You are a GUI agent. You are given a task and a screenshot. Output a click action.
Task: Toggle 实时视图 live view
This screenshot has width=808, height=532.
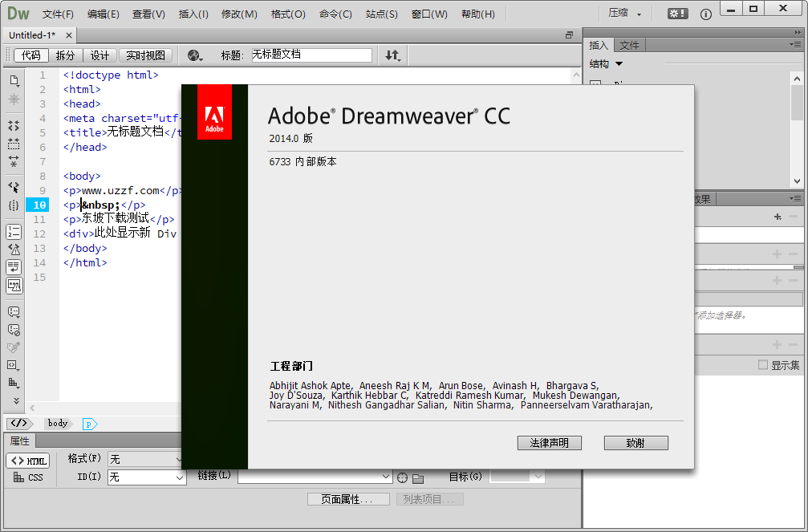pos(146,55)
